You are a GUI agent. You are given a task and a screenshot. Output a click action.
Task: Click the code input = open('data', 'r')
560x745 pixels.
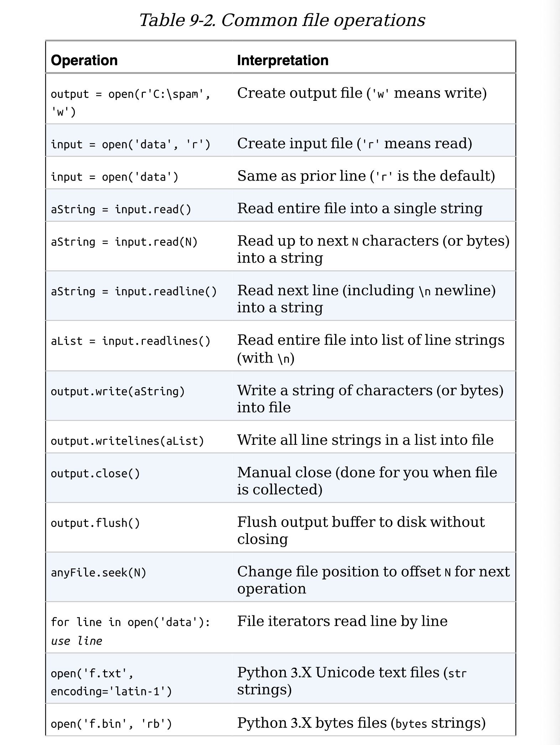click(131, 144)
